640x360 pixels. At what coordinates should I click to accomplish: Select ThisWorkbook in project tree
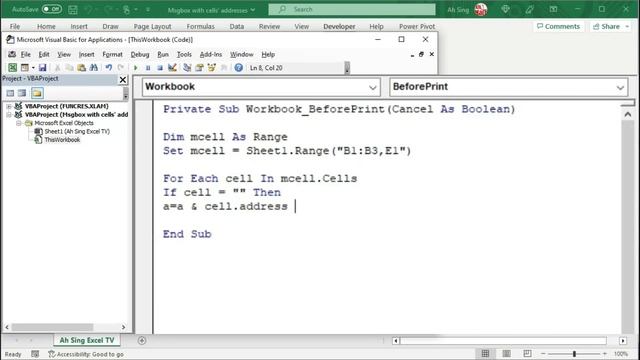[62, 140]
